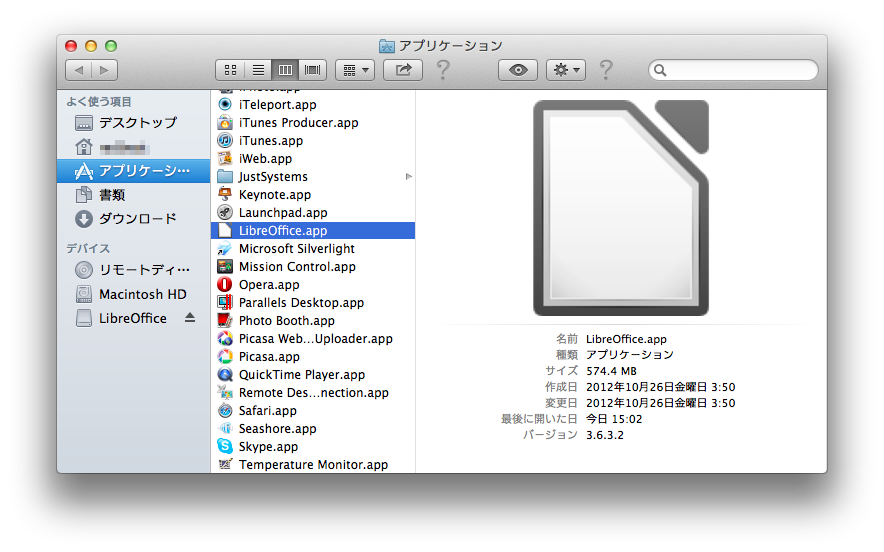This screenshot has height=552, width=884.
Task: Open the item arrangement dropdown
Action: point(355,70)
